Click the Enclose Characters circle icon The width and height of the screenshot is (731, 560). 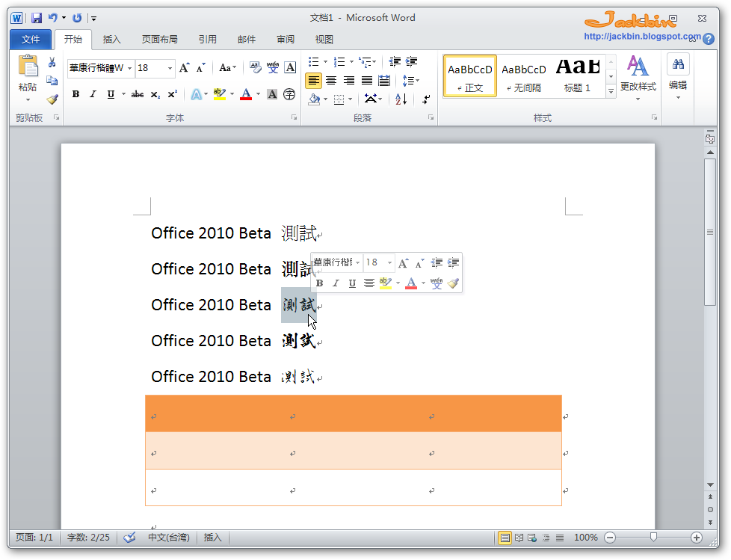point(289,95)
